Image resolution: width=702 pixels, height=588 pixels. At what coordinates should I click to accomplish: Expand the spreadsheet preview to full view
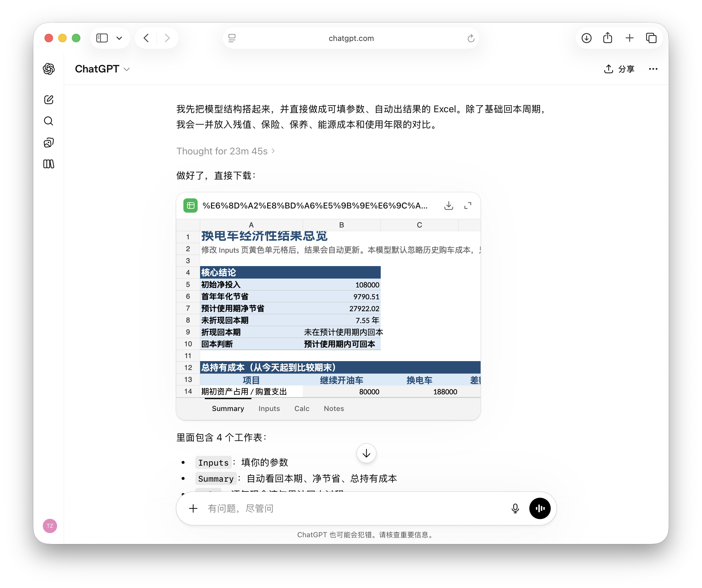tap(467, 206)
